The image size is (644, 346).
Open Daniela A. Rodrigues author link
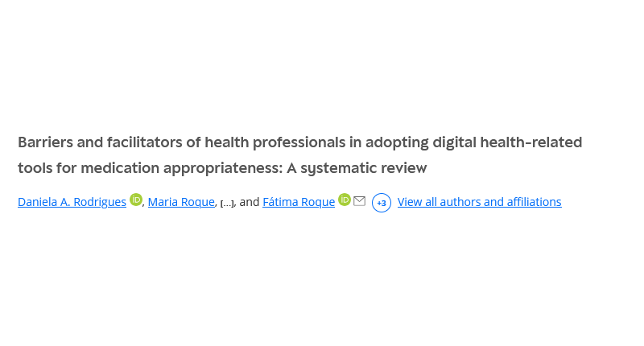coord(72,202)
